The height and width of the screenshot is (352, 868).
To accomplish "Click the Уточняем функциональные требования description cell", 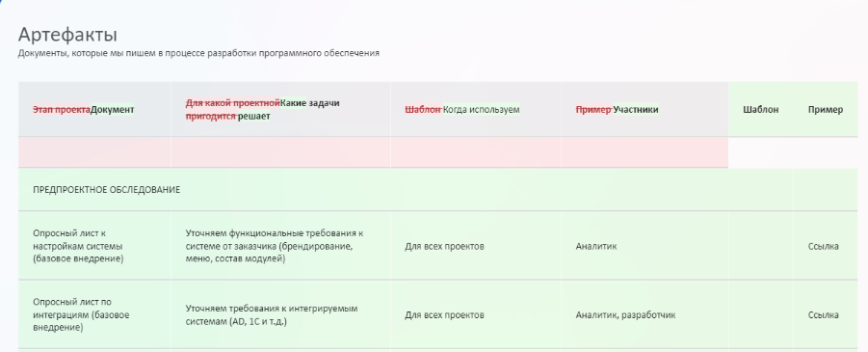I will [280, 246].
